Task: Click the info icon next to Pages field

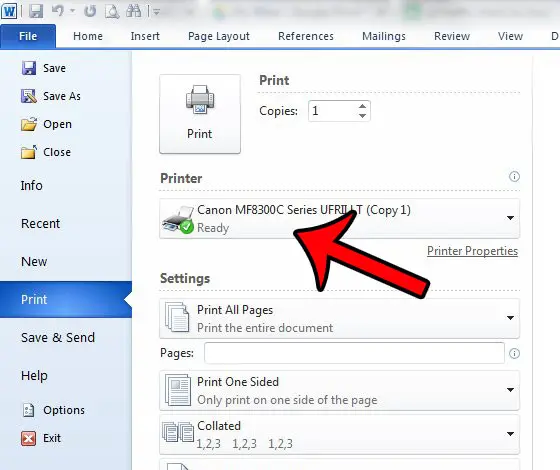Action: pyautogui.click(x=514, y=354)
